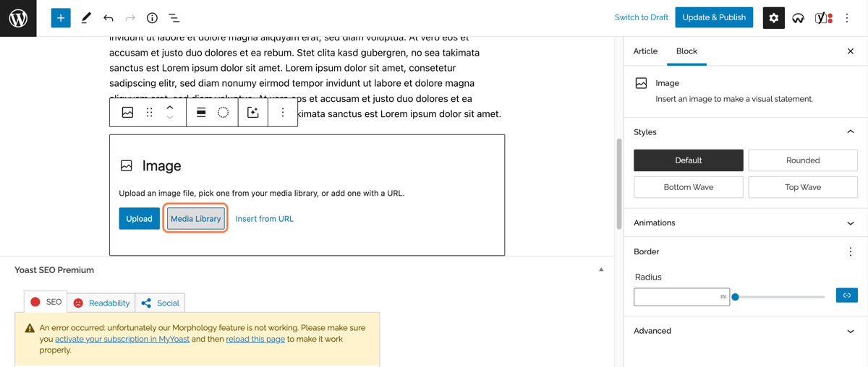Expand the Advanced panel

[746, 331]
